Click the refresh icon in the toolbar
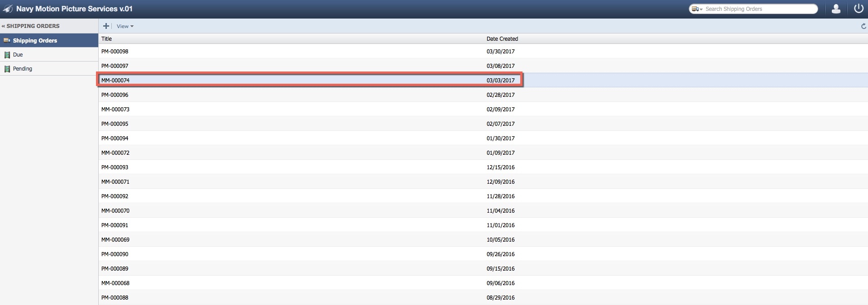Viewport: 868px width, 305px height. [x=863, y=26]
